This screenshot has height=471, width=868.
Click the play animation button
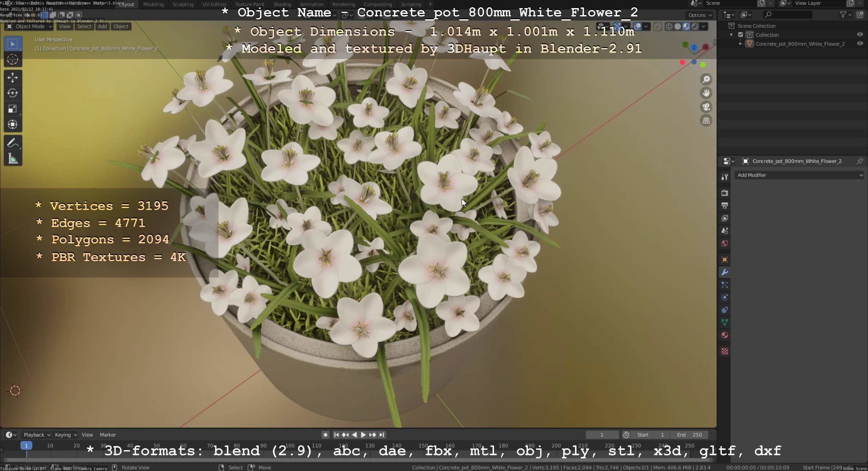pos(363,435)
